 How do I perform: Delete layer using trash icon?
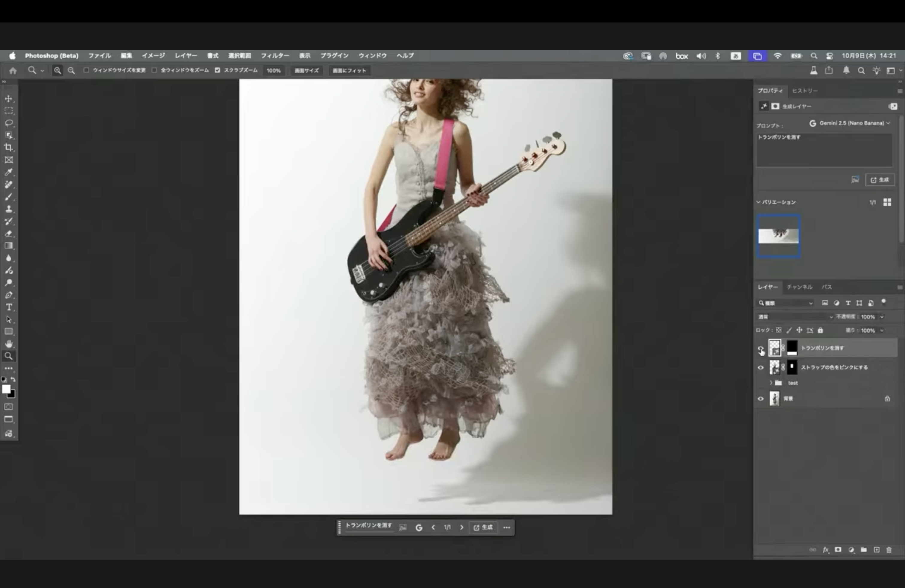tap(889, 550)
